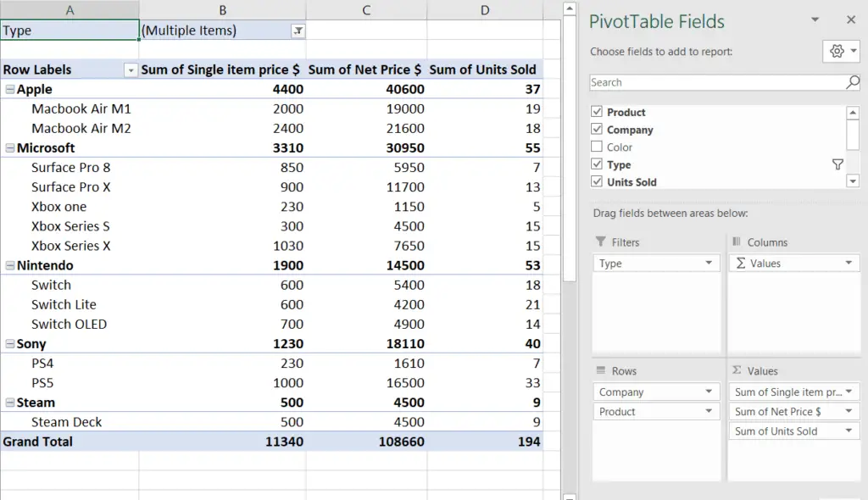Uncheck the Company field checkbox
This screenshot has width=868, height=500.
click(596, 129)
